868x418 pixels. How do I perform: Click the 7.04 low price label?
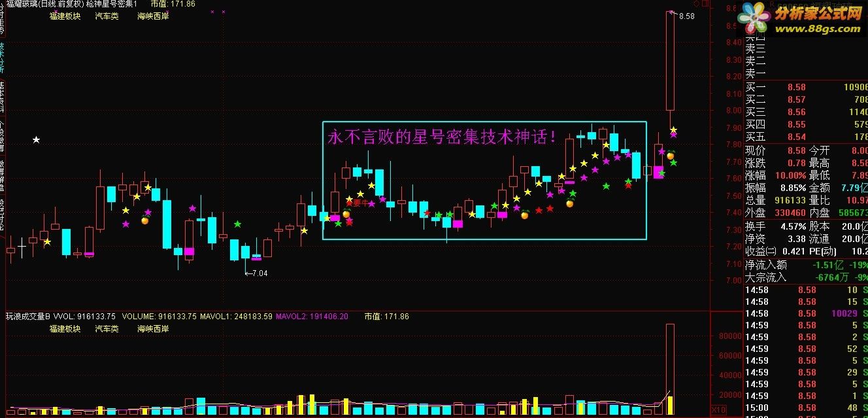coord(259,273)
